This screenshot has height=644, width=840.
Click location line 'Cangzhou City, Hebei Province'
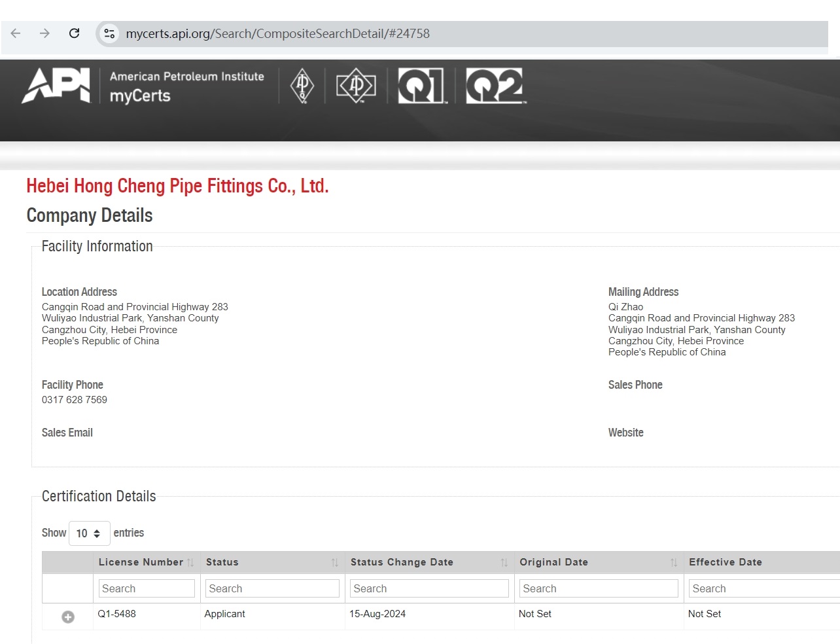click(109, 330)
